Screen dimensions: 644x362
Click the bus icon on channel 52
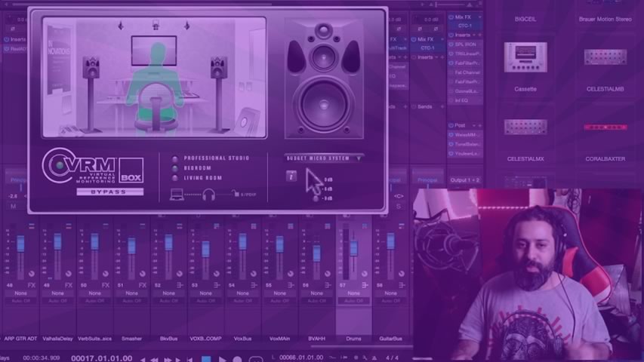180,285
